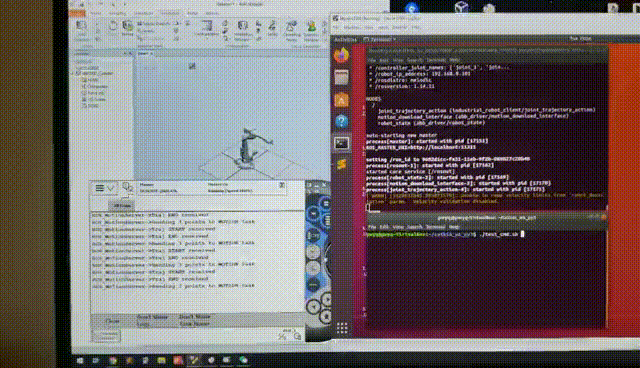
Task: Open the Terminal app menu in Ubuntu top bar
Action: 380,40
